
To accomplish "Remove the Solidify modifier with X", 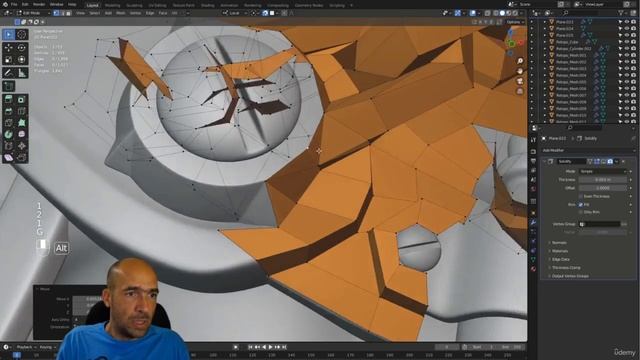I will pyautogui.click(x=624, y=162).
